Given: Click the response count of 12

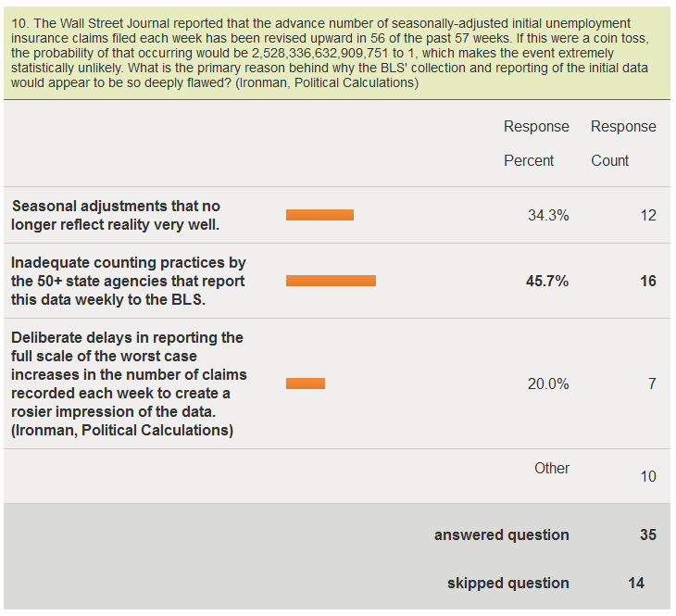Looking at the screenshot, I should (x=648, y=215).
